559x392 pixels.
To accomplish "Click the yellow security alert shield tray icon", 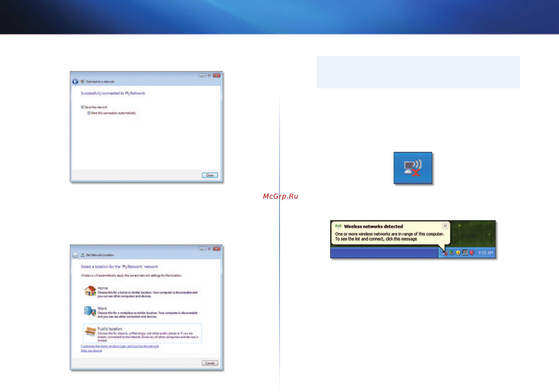I will tap(458, 253).
